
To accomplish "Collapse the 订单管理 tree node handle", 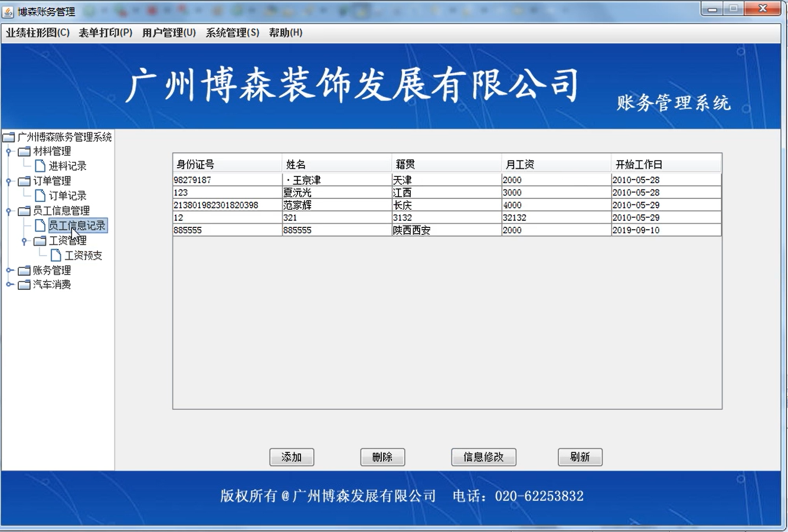I will 9,181.
